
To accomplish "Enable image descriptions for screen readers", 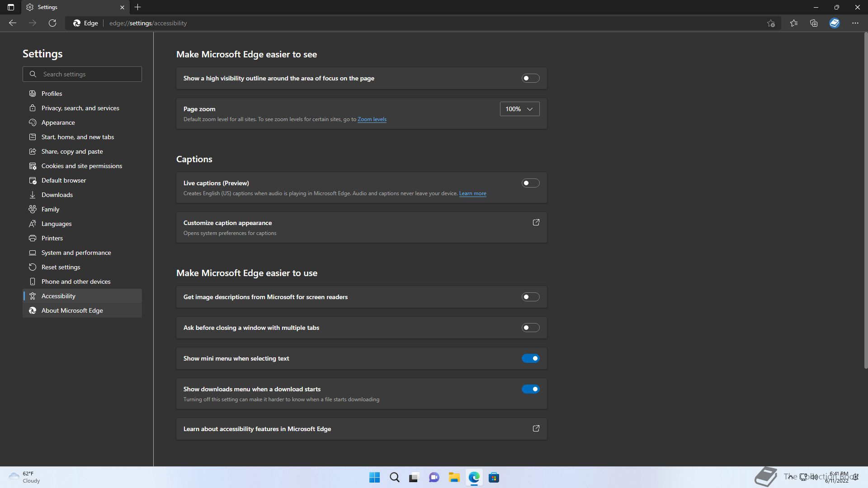I will [x=530, y=297].
